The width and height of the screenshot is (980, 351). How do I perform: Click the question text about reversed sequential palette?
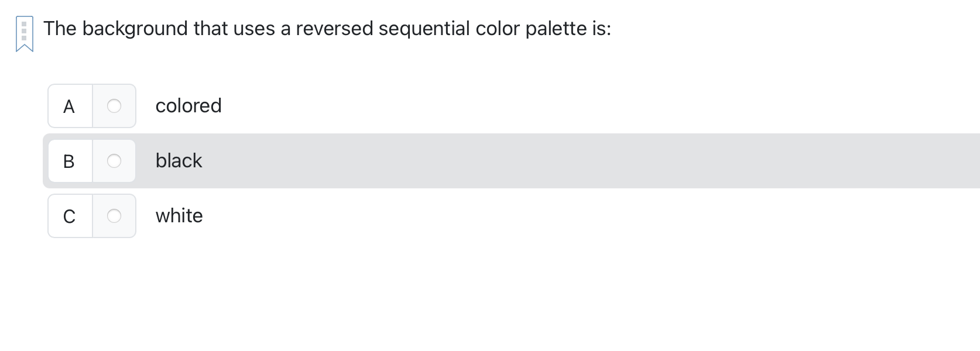(327, 28)
